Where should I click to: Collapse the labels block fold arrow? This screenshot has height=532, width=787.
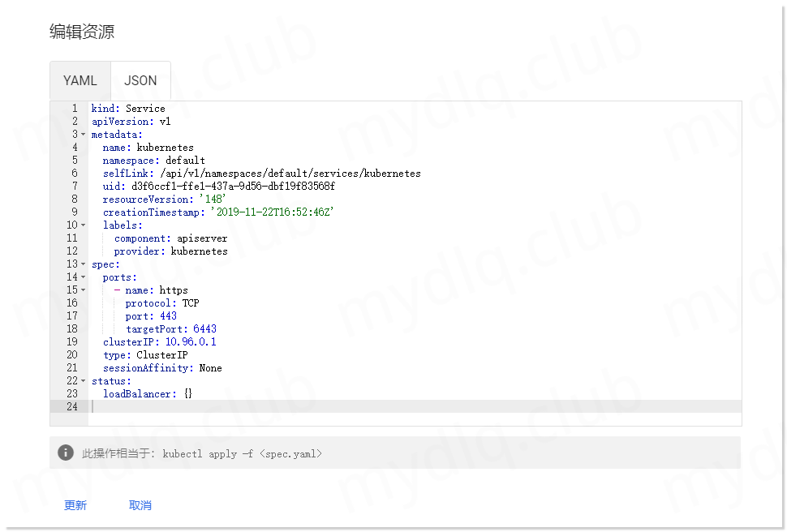[x=84, y=225]
